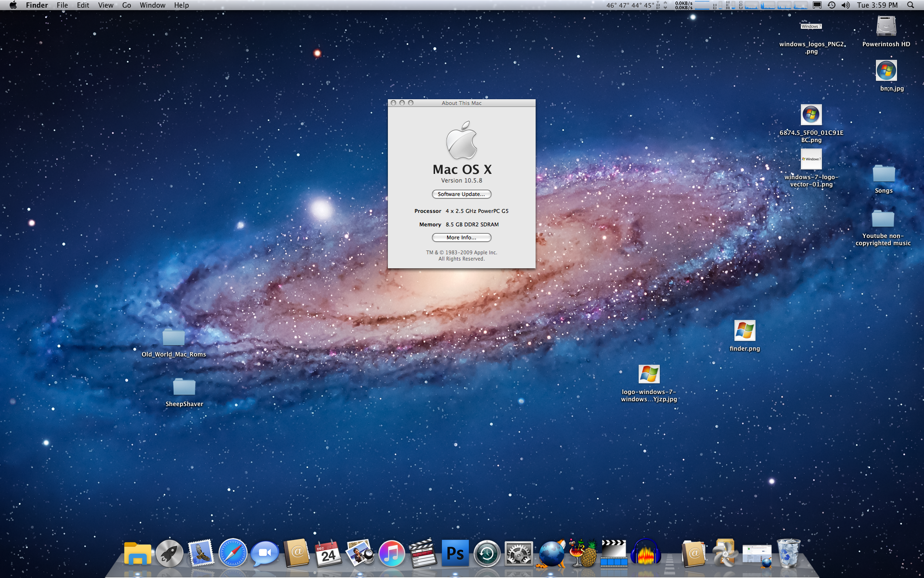Select the Powerintosh HD drive icon
This screenshot has width=924, height=578.
(886, 26)
